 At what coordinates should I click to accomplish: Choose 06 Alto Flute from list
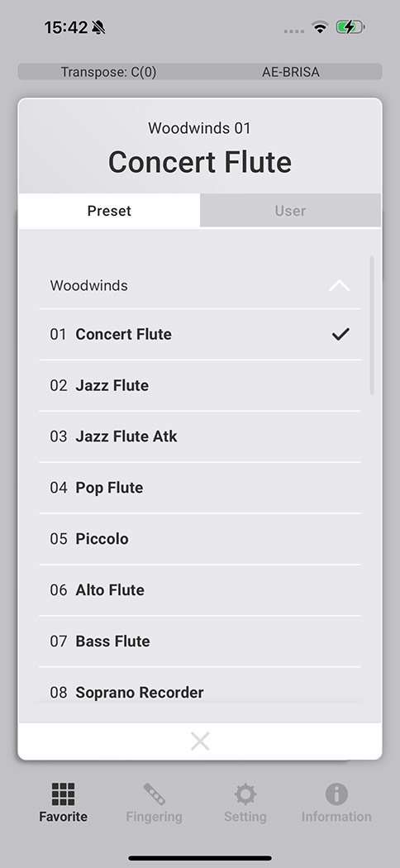[x=200, y=590]
